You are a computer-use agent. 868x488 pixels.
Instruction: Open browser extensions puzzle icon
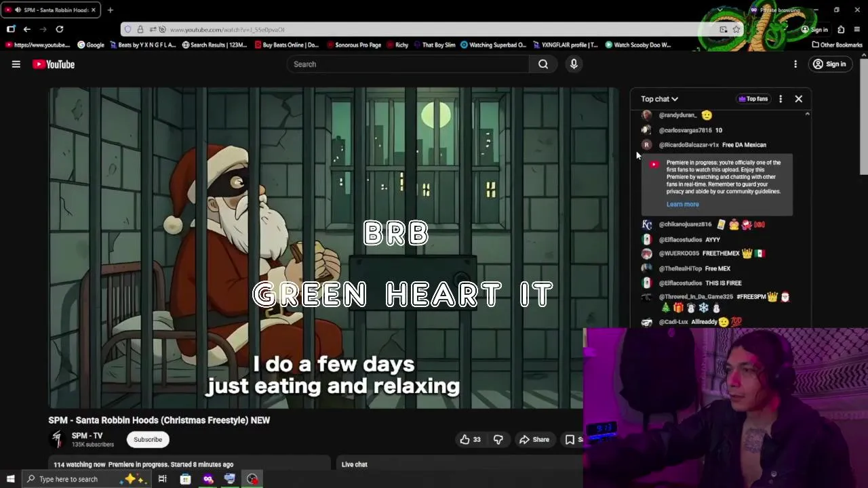point(841,29)
